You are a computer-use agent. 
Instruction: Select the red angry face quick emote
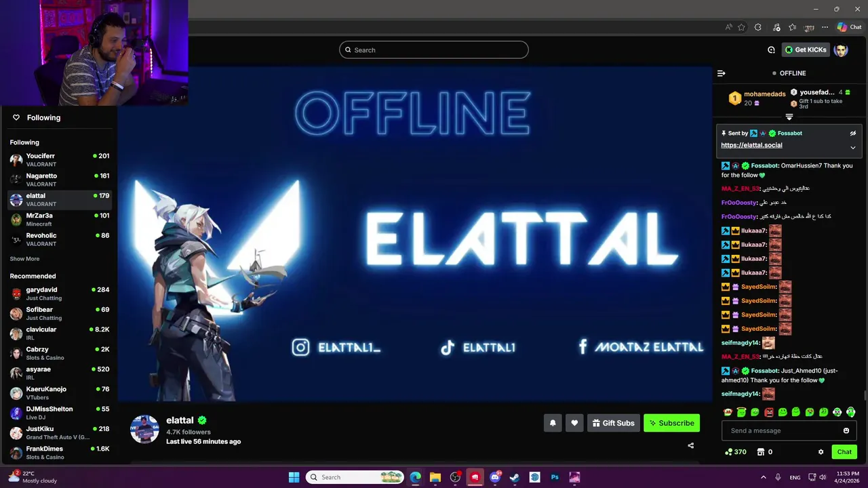[x=768, y=412]
